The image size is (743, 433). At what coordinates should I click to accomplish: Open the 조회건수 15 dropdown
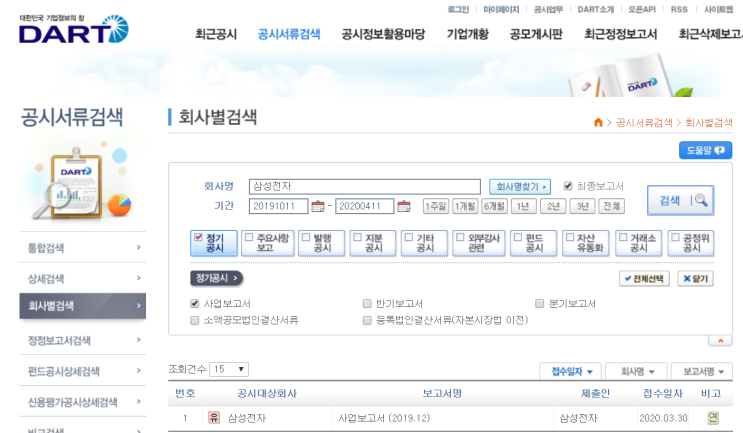[x=229, y=369]
